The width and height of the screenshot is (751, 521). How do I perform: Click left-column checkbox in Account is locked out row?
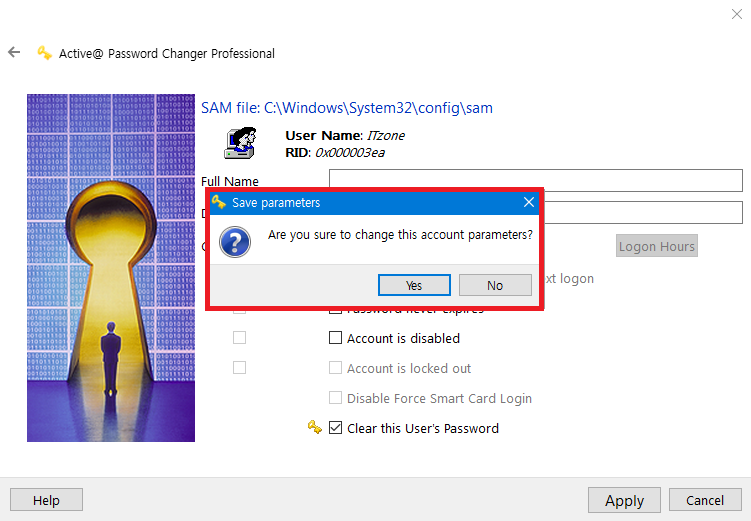[239, 368]
